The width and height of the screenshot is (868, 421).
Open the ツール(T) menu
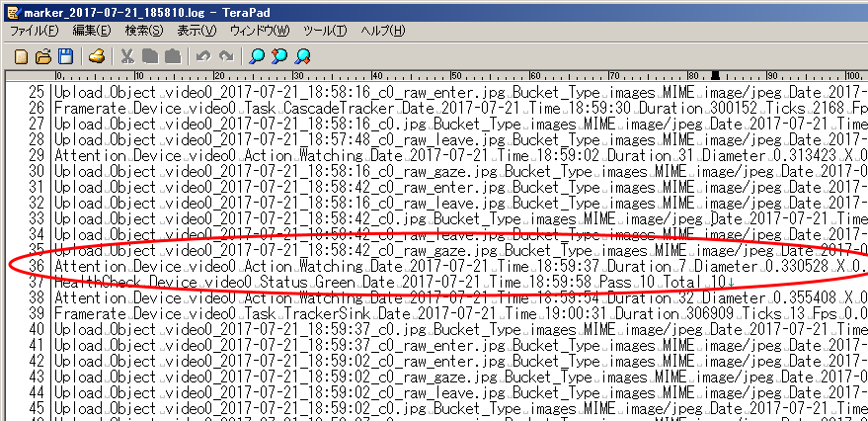coord(326,31)
